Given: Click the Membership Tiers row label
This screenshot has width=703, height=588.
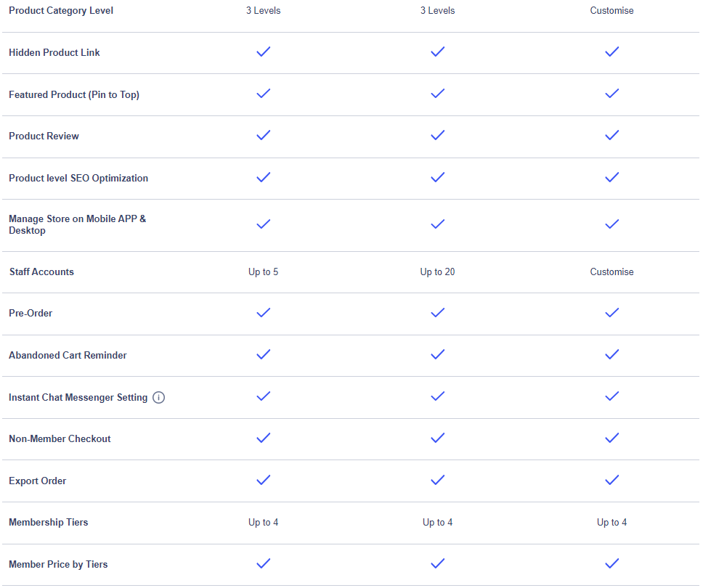Looking at the screenshot, I should point(49,522).
